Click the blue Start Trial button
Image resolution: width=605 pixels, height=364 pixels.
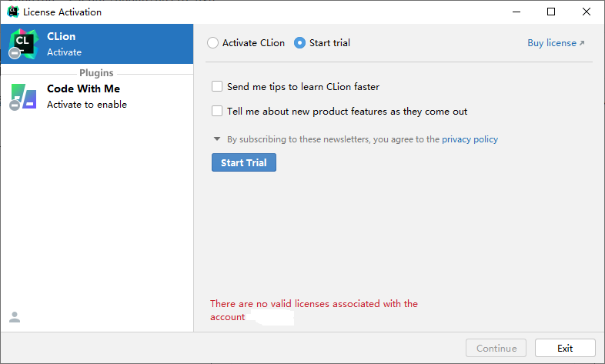(244, 162)
